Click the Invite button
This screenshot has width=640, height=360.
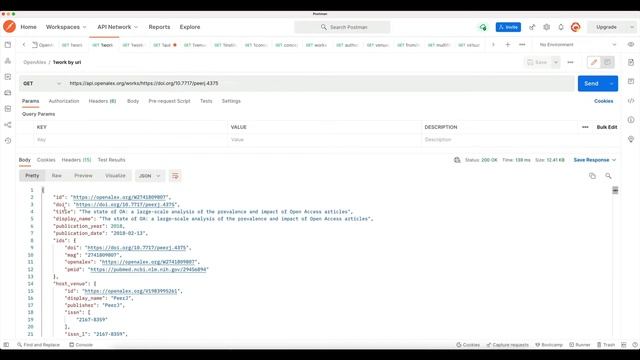(x=508, y=27)
